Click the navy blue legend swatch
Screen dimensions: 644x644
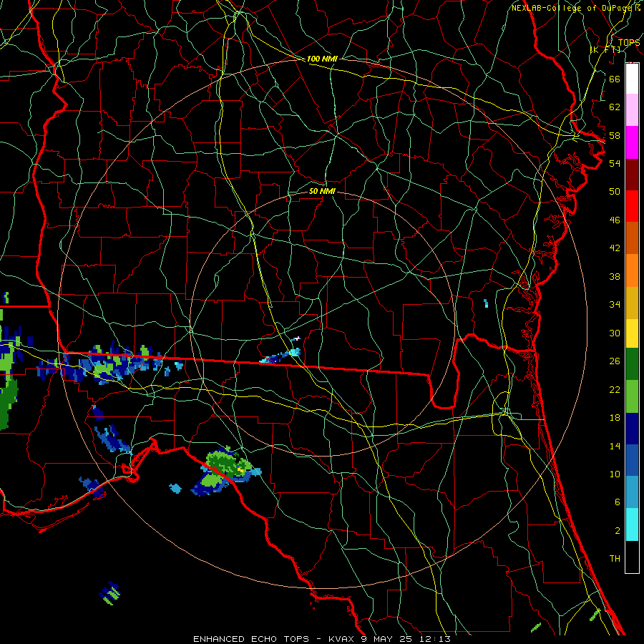click(632, 429)
